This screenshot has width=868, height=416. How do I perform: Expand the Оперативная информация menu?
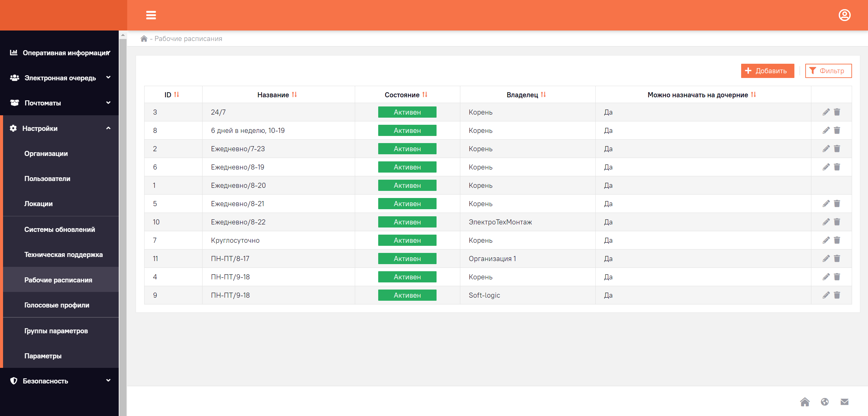coord(59,53)
